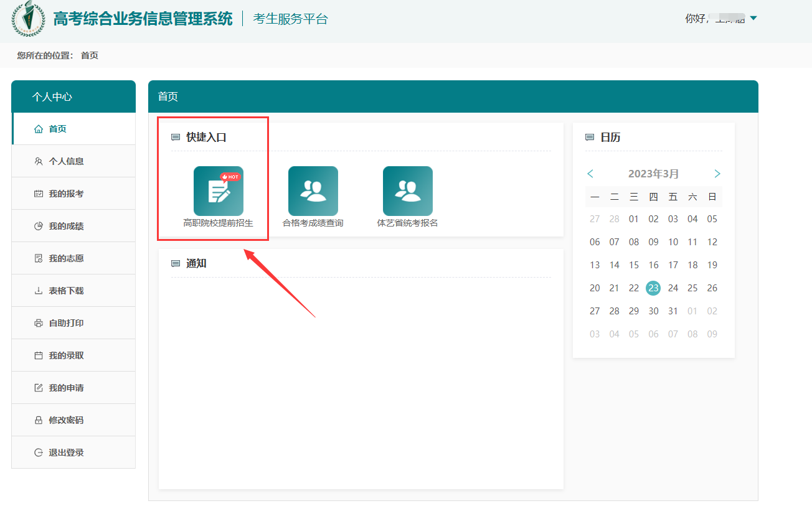Open 我的报考 in the sidebar

point(73,194)
